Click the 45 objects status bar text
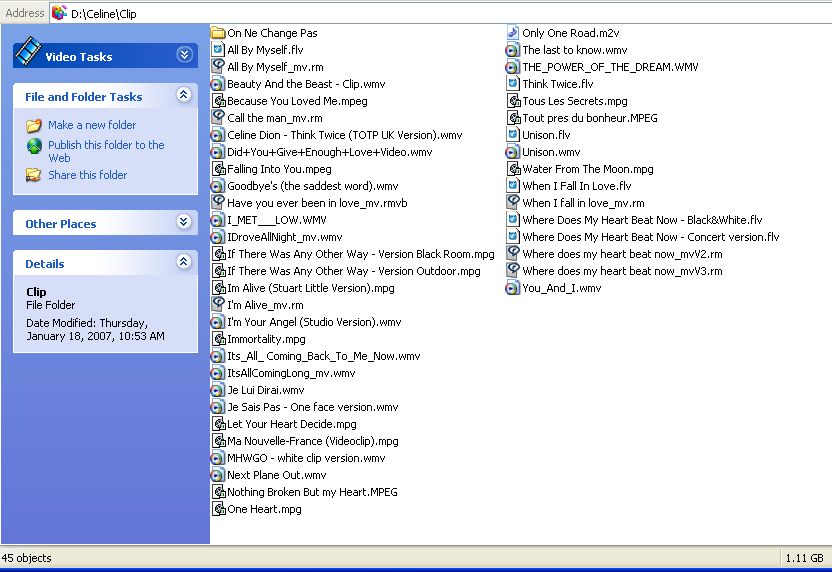832x572 pixels. (x=27, y=558)
